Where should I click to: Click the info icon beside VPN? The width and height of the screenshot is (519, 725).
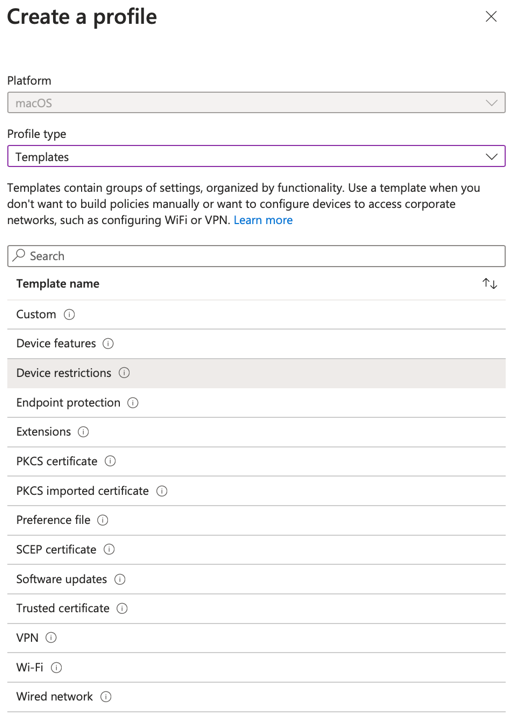coord(51,638)
